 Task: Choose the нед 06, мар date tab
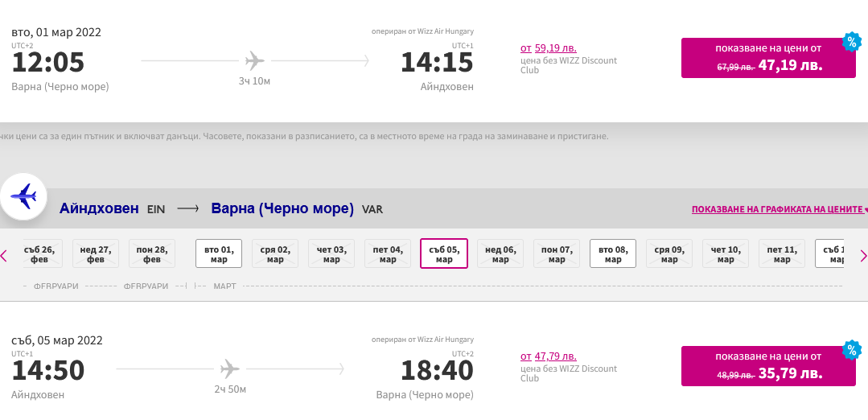(500, 254)
